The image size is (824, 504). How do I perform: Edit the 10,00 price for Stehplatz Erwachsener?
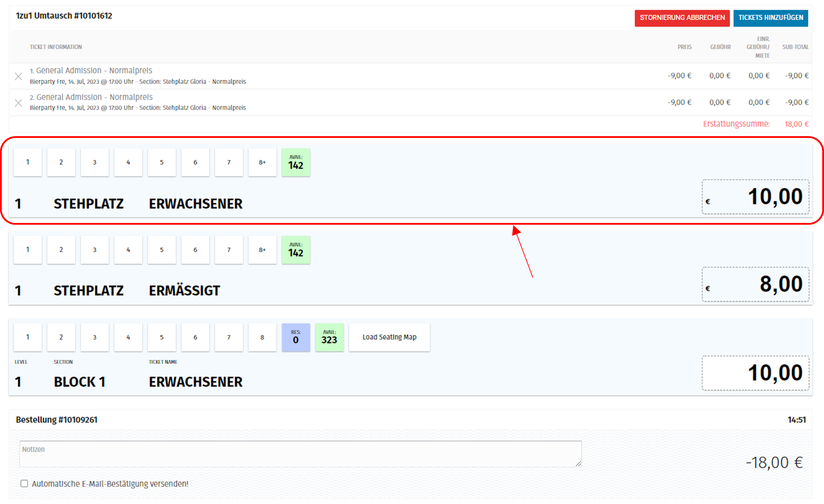point(755,197)
